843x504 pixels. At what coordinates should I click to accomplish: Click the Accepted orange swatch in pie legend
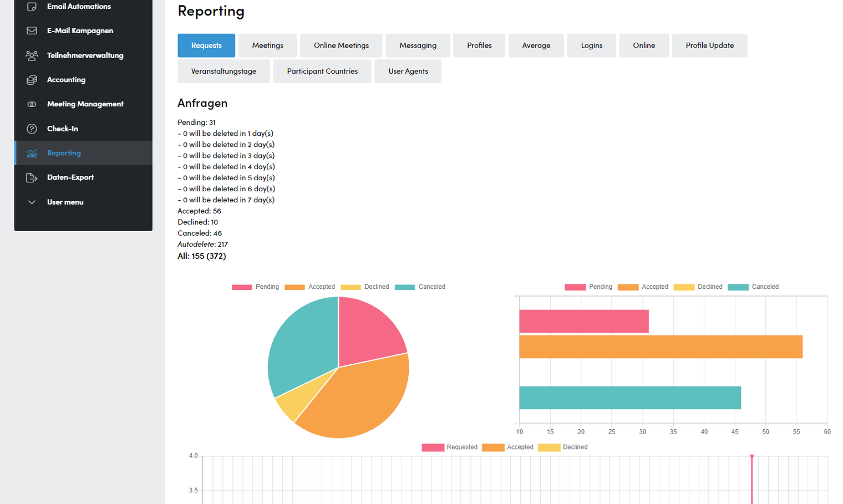[294, 287]
